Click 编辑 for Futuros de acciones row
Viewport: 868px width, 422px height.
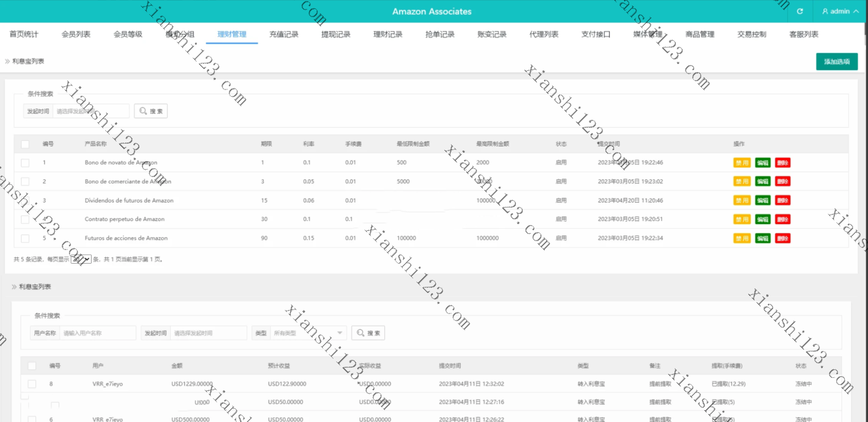pos(763,238)
